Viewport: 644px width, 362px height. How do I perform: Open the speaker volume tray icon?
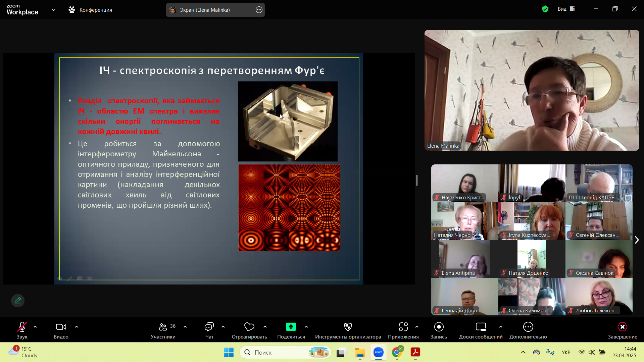592,352
